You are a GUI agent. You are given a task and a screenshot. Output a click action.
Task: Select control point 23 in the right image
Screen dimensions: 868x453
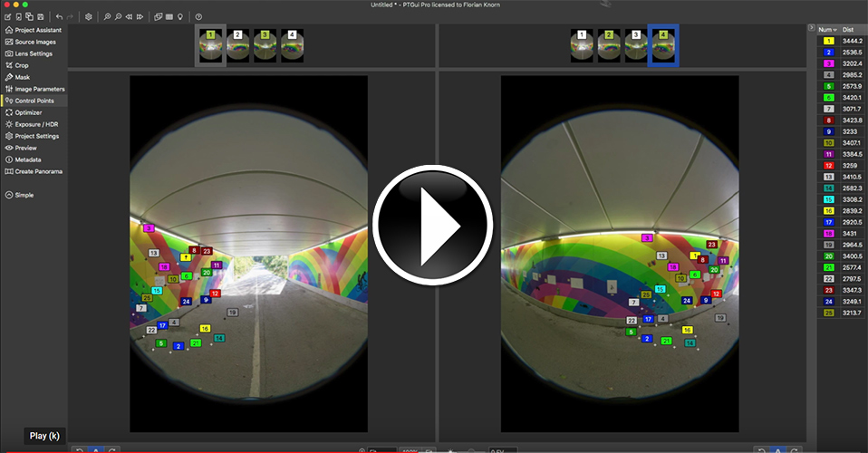tap(712, 245)
